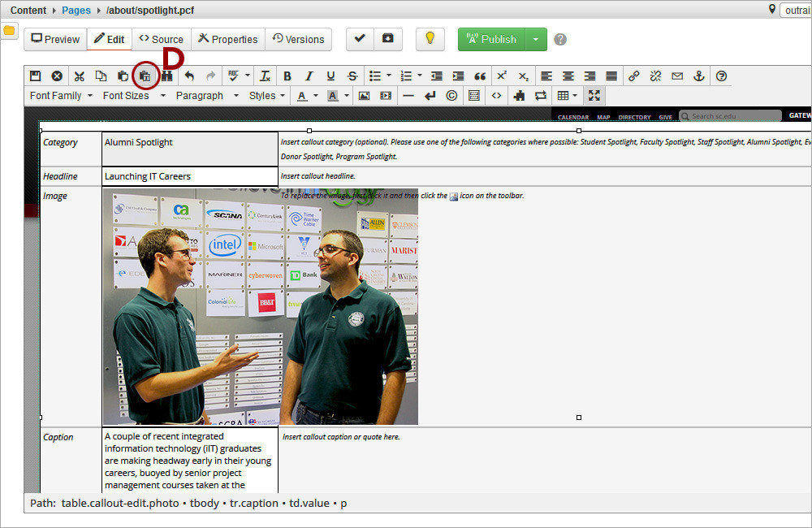The width and height of the screenshot is (812, 528).
Task: Insert a line break with return-arrow icon
Action: [x=430, y=95]
